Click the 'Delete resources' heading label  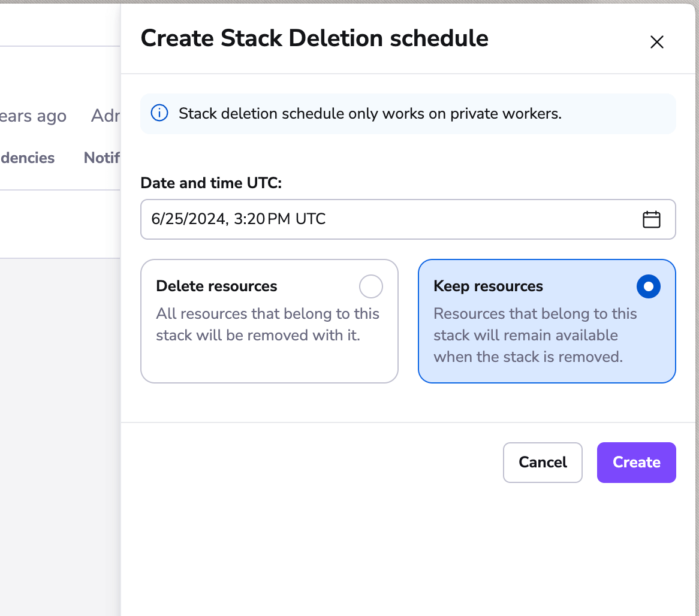click(216, 286)
